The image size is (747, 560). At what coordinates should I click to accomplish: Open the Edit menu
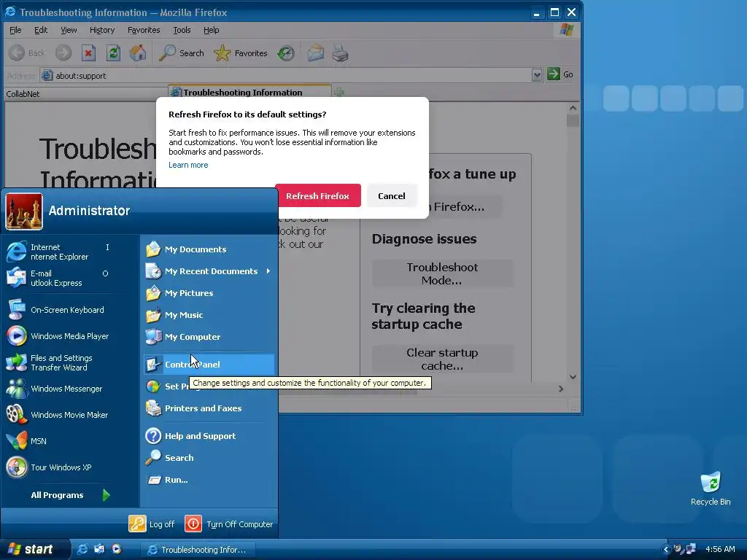coord(41,30)
